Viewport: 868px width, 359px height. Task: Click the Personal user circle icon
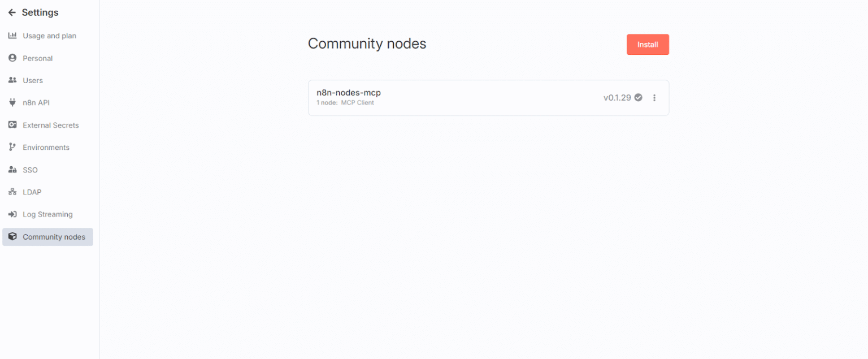click(x=12, y=58)
